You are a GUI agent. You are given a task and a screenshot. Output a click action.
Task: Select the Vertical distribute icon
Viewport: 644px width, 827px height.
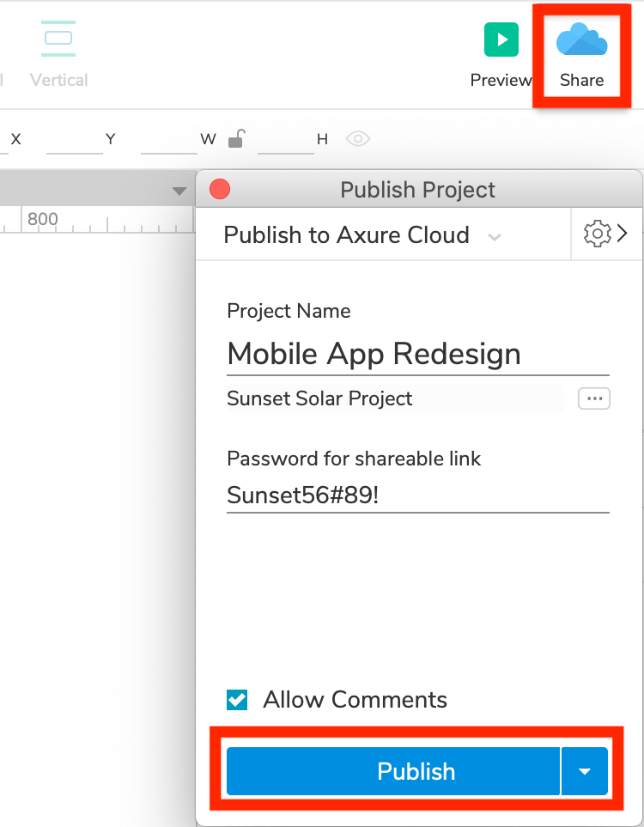tap(58, 39)
